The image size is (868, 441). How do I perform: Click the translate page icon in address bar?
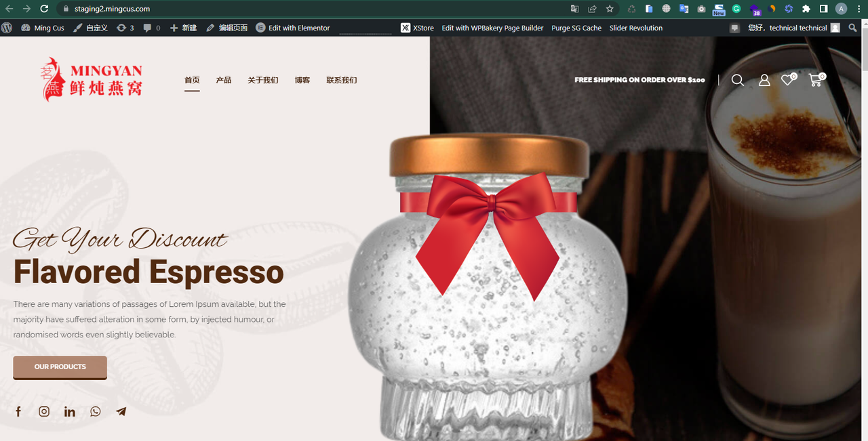[574, 9]
